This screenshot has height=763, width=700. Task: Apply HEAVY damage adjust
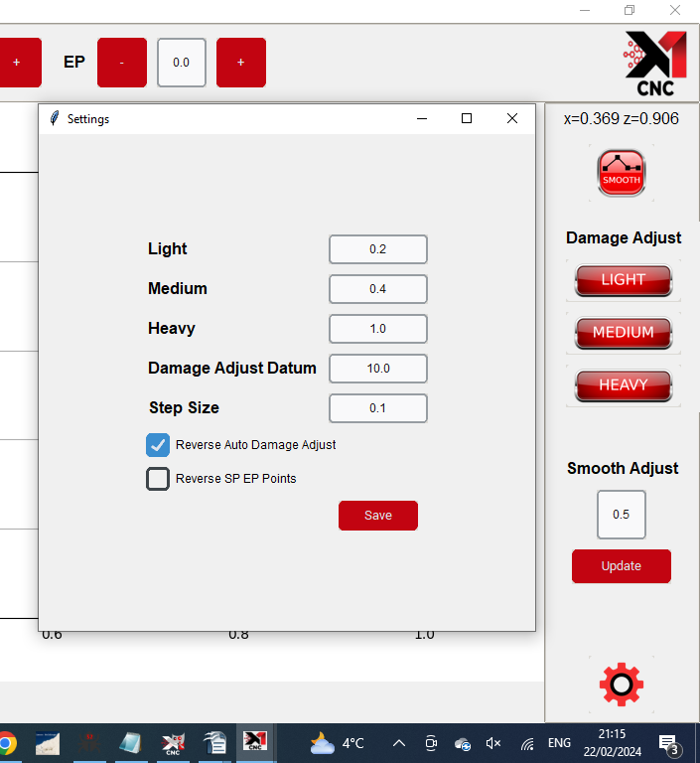[623, 385]
